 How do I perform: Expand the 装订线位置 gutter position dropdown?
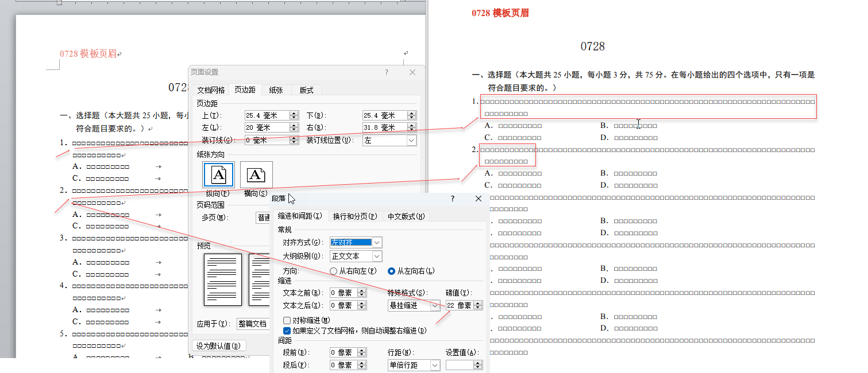click(x=411, y=140)
